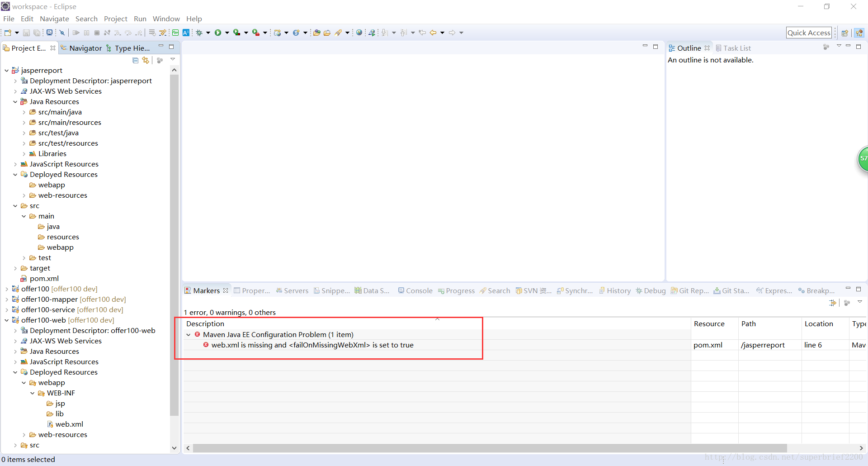This screenshot has height=466, width=868.
Task: Switch to the Servers tab
Action: (x=292, y=290)
